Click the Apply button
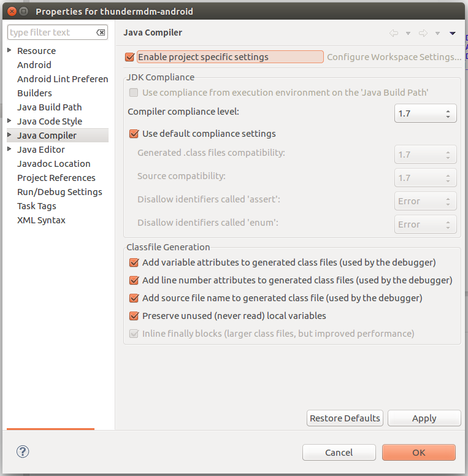This screenshot has height=476, width=468. pos(424,418)
